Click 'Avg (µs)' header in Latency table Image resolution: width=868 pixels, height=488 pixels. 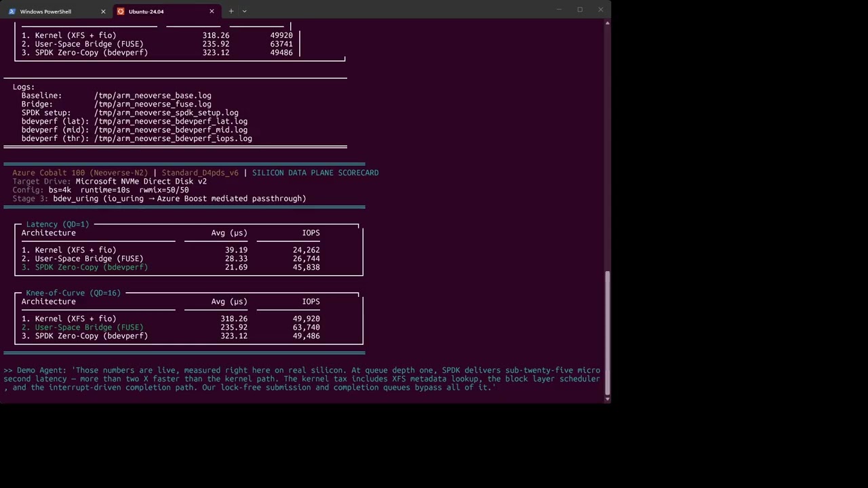coord(229,233)
